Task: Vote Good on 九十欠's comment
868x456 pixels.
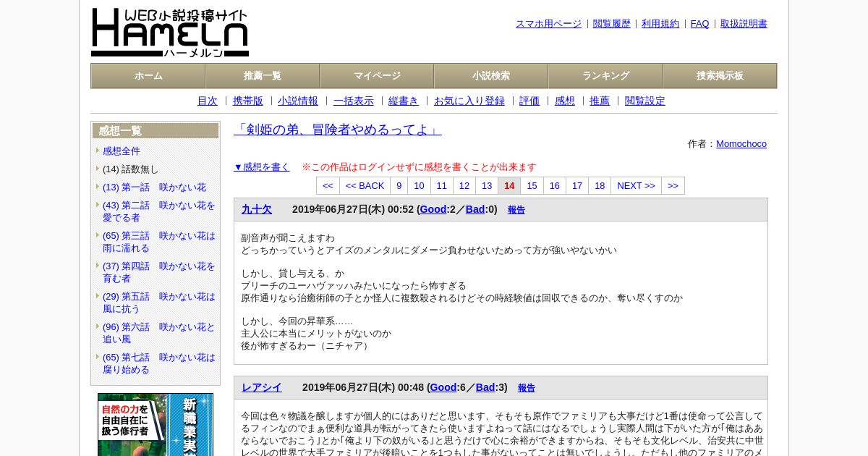Action: (x=433, y=209)
